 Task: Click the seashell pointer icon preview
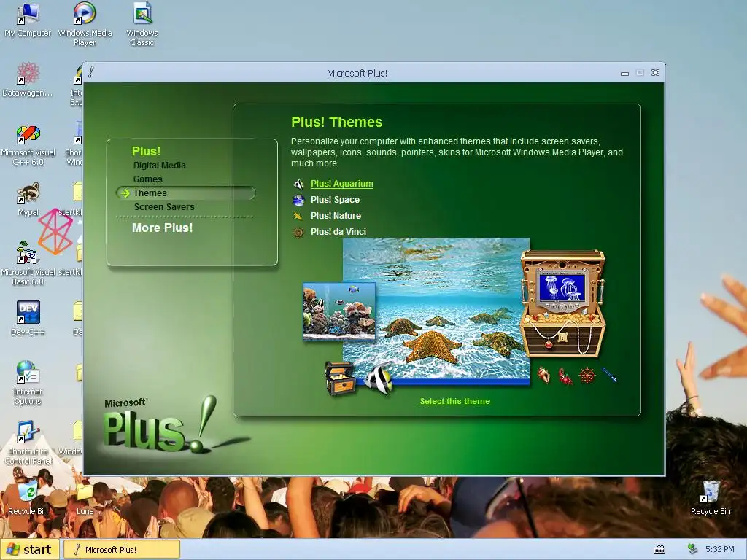(544, 375)
